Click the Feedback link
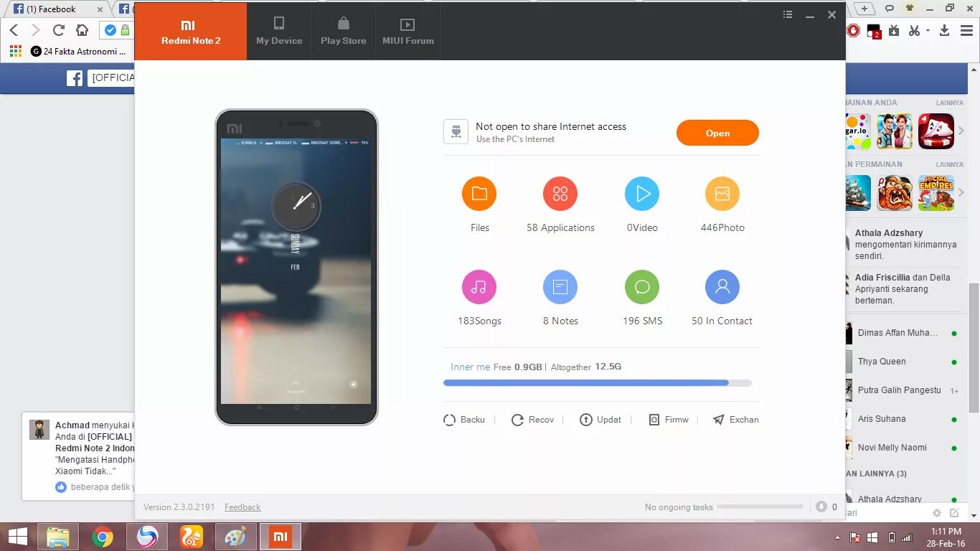980x551 pixels. tap(242, 507)
